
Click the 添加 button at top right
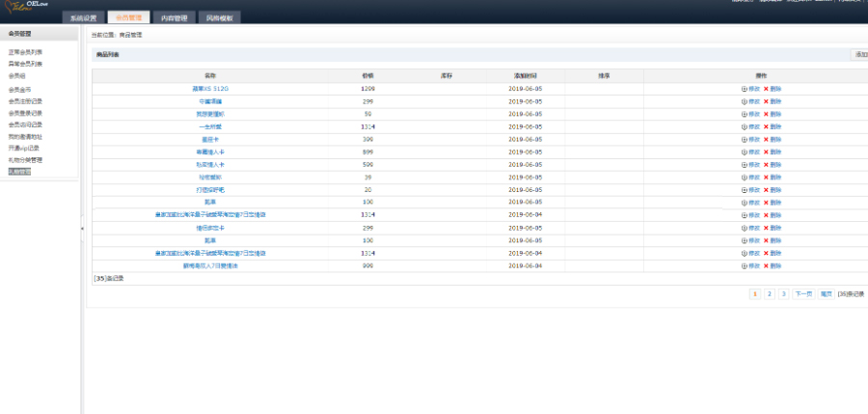click(859, 55)
